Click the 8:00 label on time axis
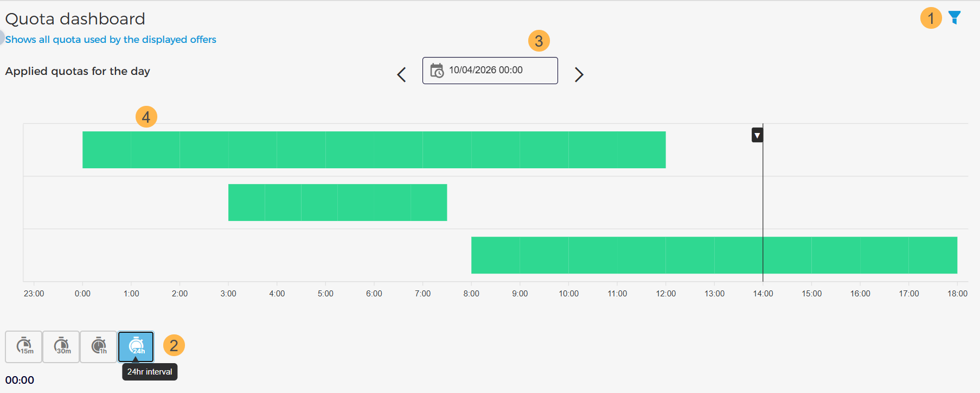This screenshot has width=980, height=393. tap(471, 294)
